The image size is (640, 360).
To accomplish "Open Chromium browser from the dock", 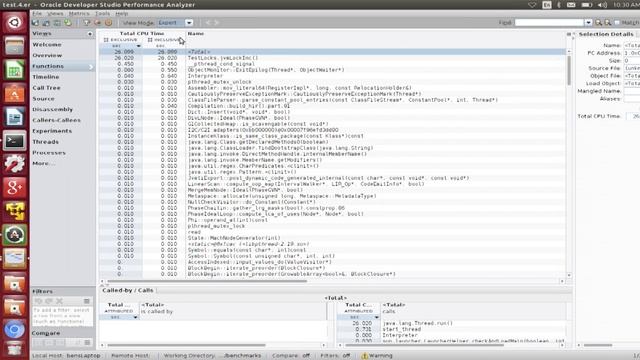I will point(14,330).
